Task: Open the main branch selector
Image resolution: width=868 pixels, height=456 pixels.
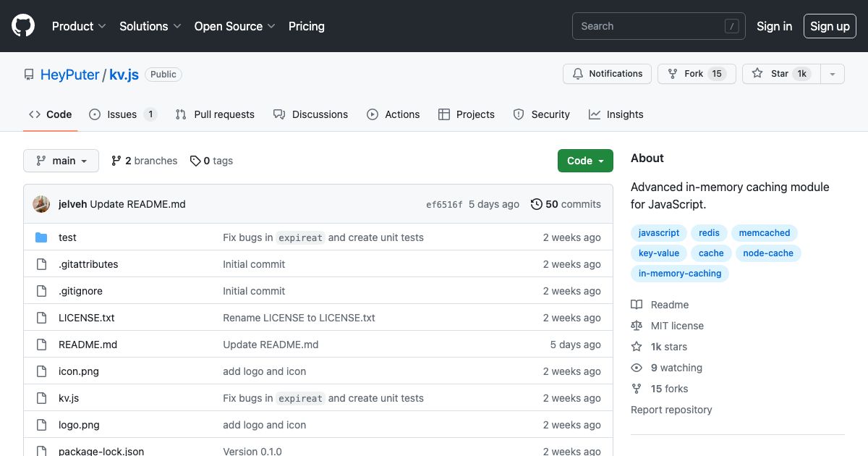Action: pos(61,161)
